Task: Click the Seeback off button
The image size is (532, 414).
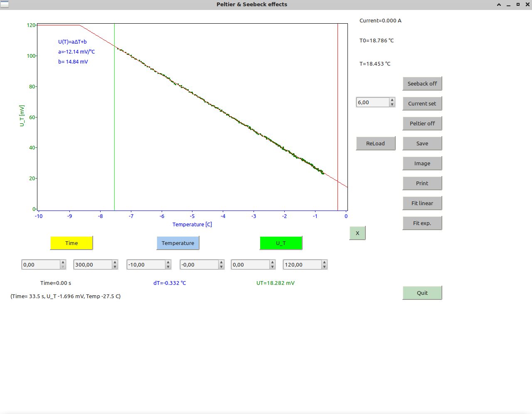Action: pos(422,83)
